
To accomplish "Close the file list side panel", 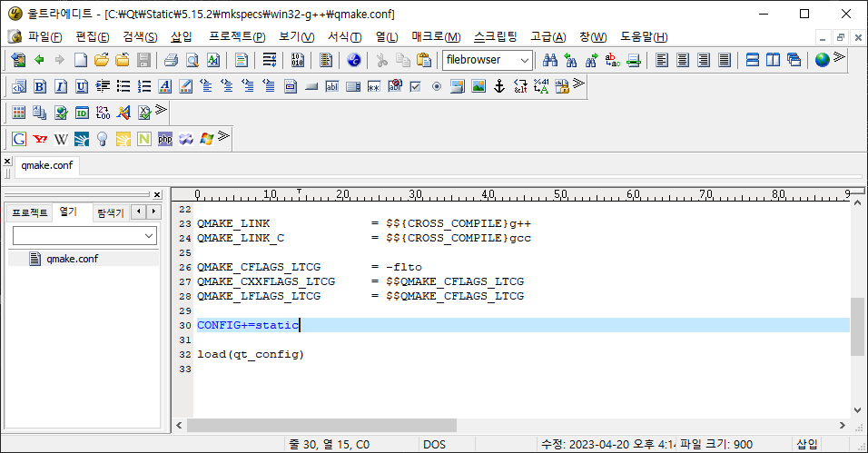I will (x=157, y=194).
